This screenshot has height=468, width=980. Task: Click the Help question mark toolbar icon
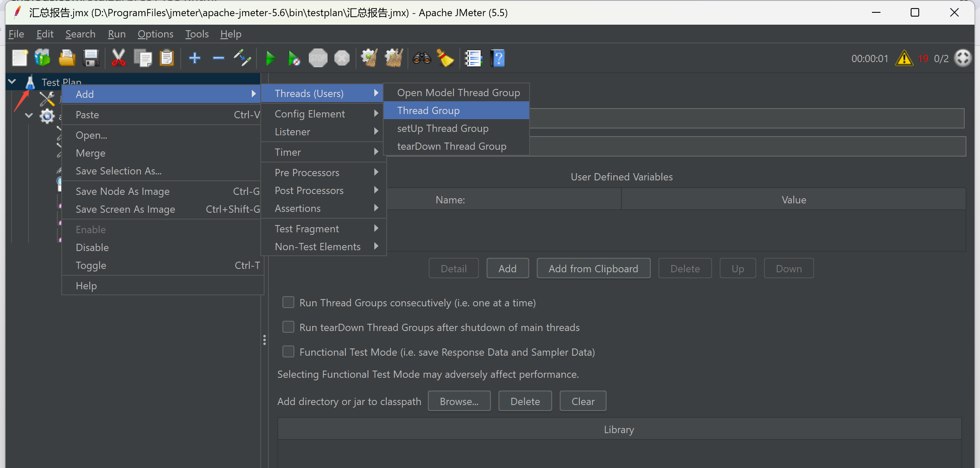pyautogui.click(x=498, y=58)
